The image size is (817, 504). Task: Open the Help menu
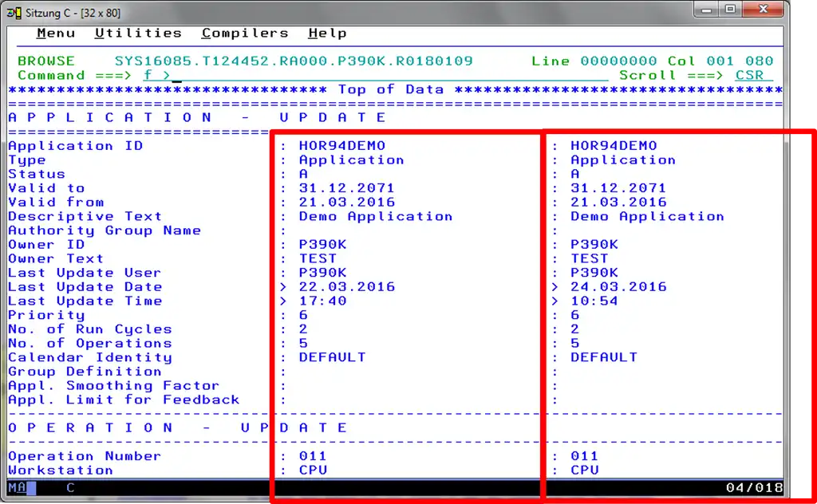click(327, 33)
